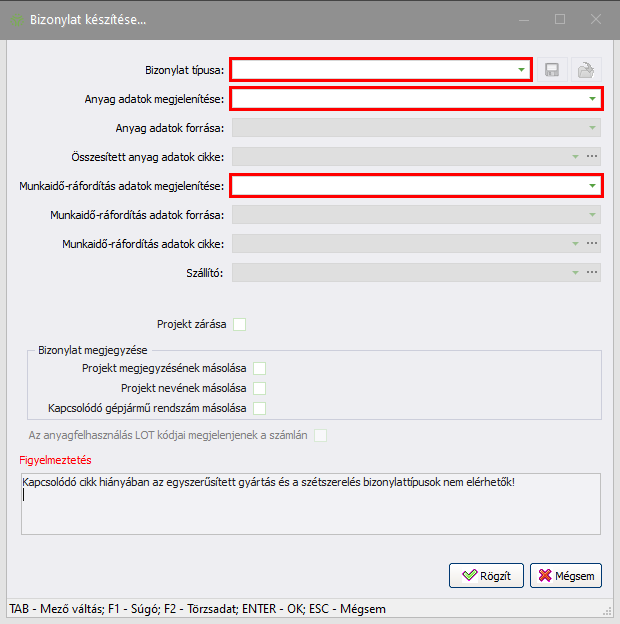Image resolution: width=620 pixels, height=624 pixels.
Task: Click the app icon in title bar
Action: 16,19
